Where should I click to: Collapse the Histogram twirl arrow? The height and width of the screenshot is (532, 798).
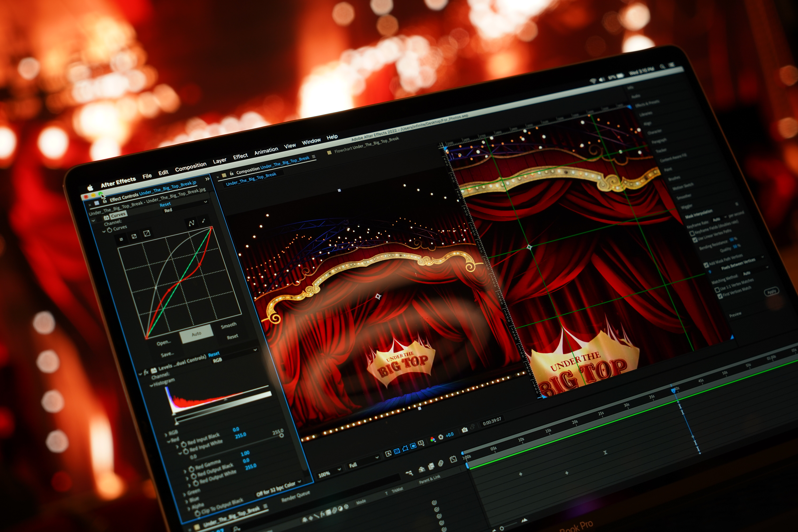pyautogui.click(x=152, y=385)
